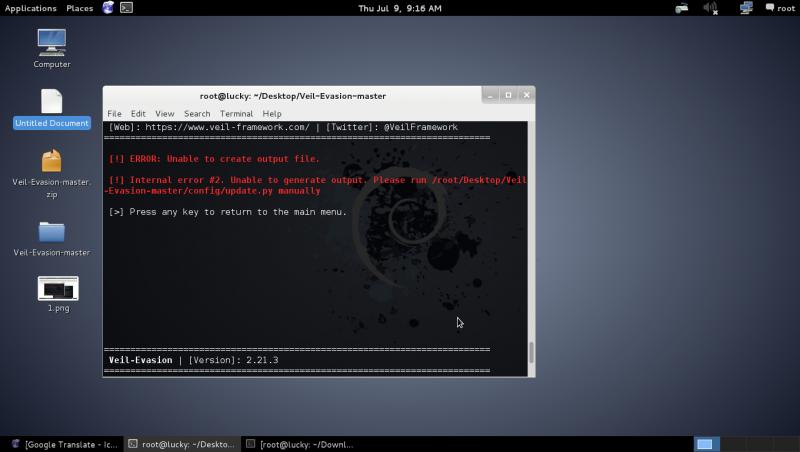The image size is (800, 452).
Task: Open the terminal File menu
Action: (x=114, y=114)
